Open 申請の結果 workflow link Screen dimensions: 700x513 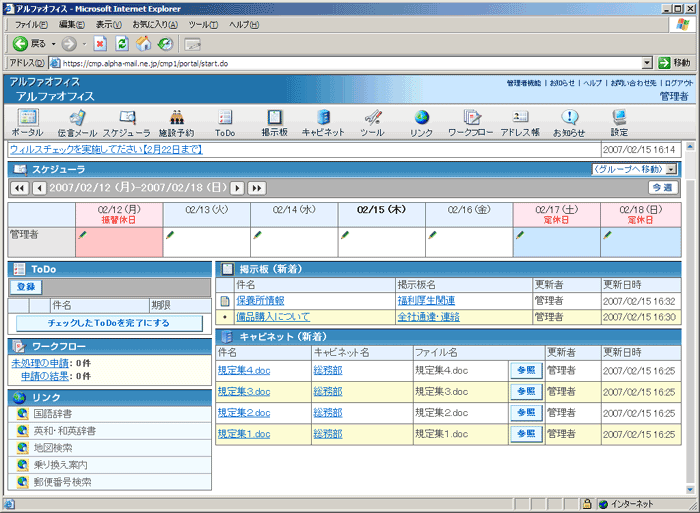pyautogui.click(x=45, y=376)
